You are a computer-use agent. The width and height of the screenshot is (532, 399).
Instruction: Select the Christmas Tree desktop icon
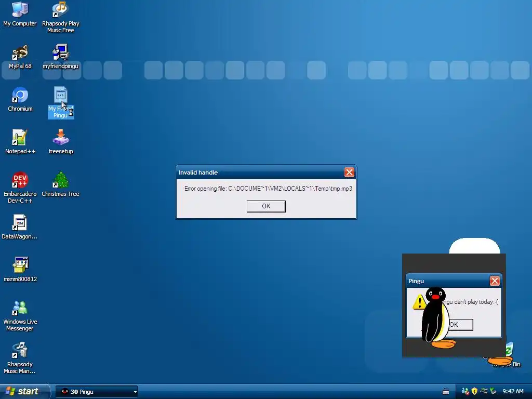pyautogui.click(x=60, y=184)
